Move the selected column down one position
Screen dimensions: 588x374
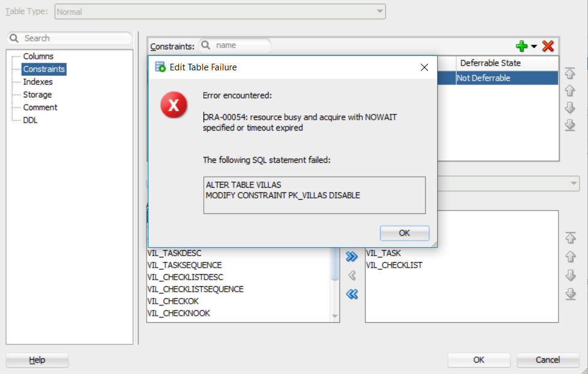tap(569, 275)
